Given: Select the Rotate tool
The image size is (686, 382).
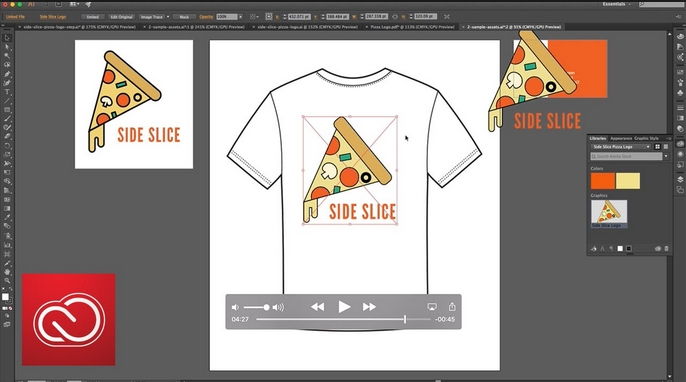Looking at the screenshot, I should (x=7, y=146).
